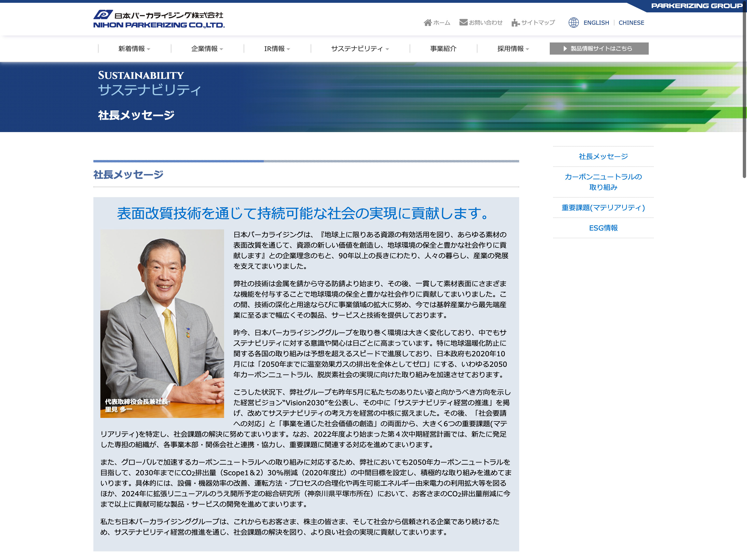Click the globe language icon
Image resolution: width=747 pixels, height=560 pixels.
pos(573,23)
